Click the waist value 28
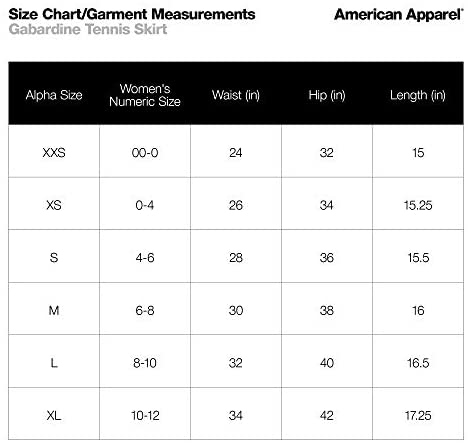Viewport: 468px width, 443px height. click(x=236, y=258)
